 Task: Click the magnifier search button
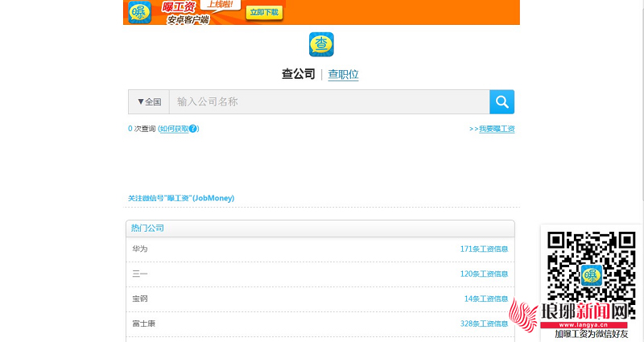click(x=502, y=101)
